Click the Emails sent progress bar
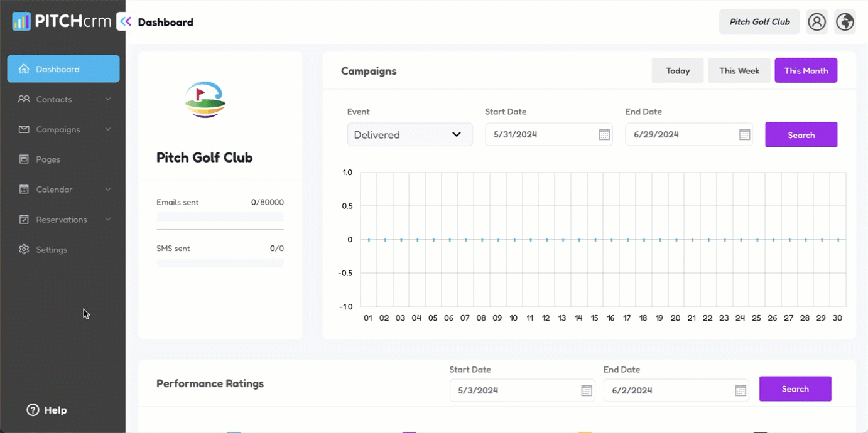Screen dimensions: 868x433 click(x=220, y=217)
